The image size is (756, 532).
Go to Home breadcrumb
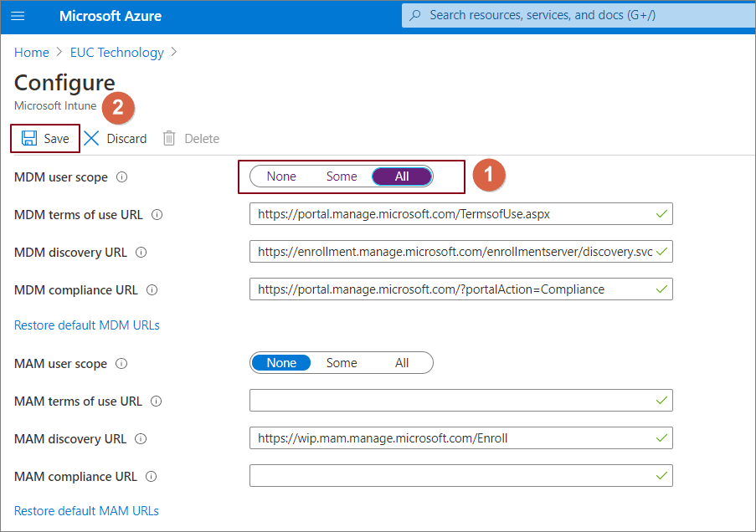31,52
